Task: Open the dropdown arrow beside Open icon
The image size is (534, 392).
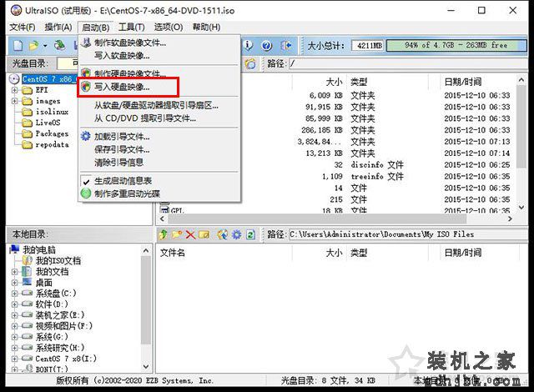Action: click(x=44, y=46)
